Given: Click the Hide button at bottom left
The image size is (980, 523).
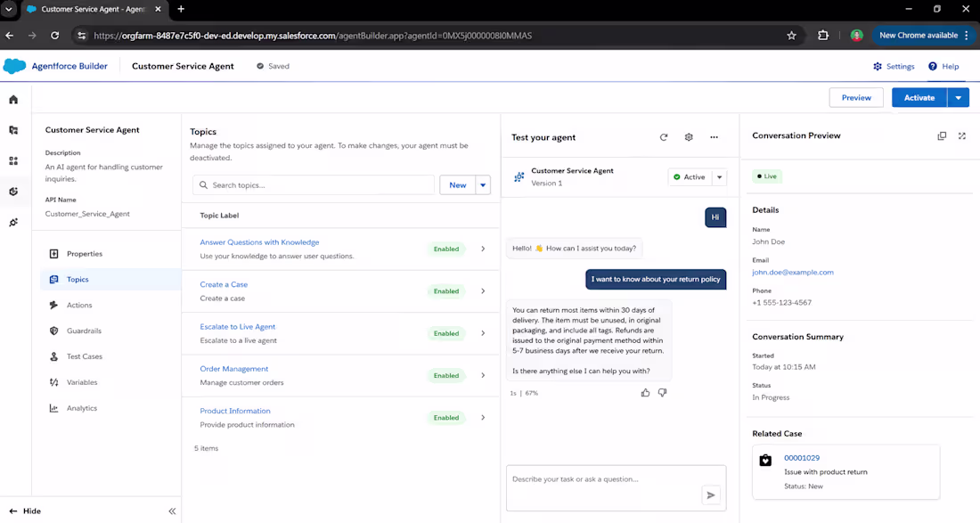Looking at the screenshot, I should (x=25, y=511).
